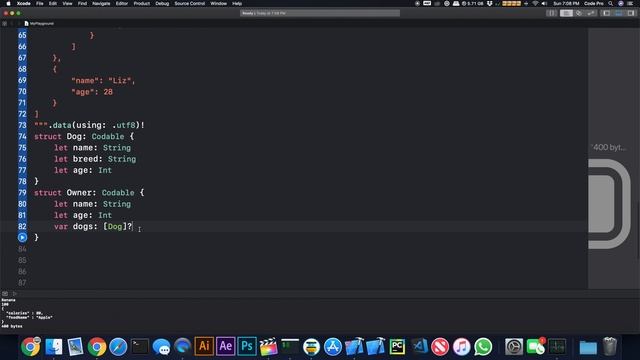Open Safari from the dock
640x360 pixels.
coord(118,347)
